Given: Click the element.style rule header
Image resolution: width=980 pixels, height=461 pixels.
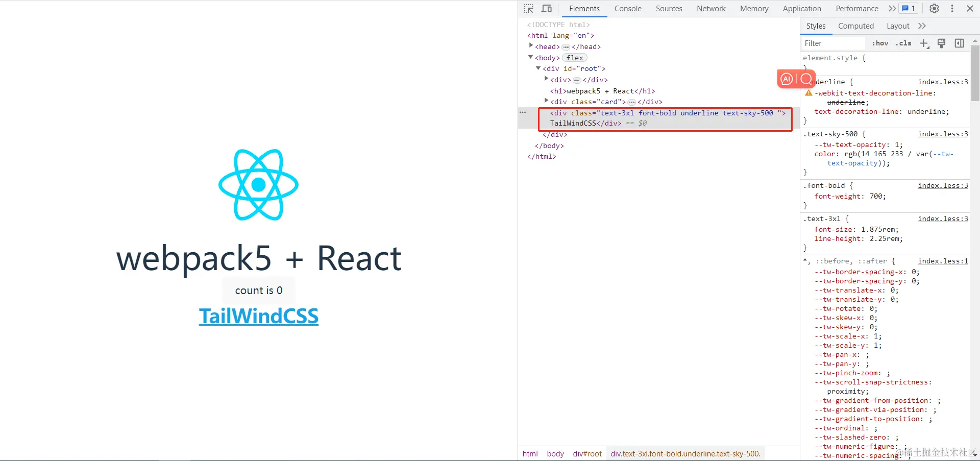Looking at the screenshot, I should coord(834,58).
